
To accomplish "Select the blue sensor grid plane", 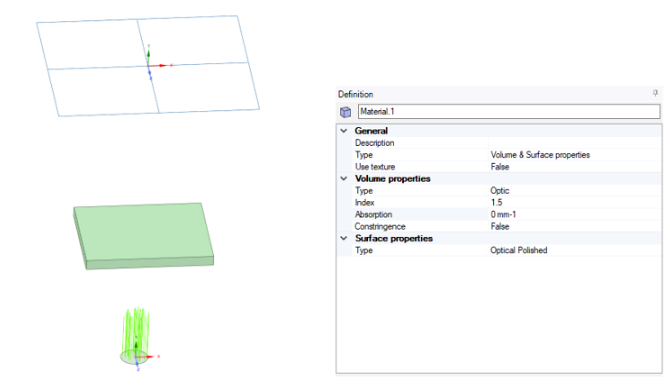I will [x=148, y=66].
